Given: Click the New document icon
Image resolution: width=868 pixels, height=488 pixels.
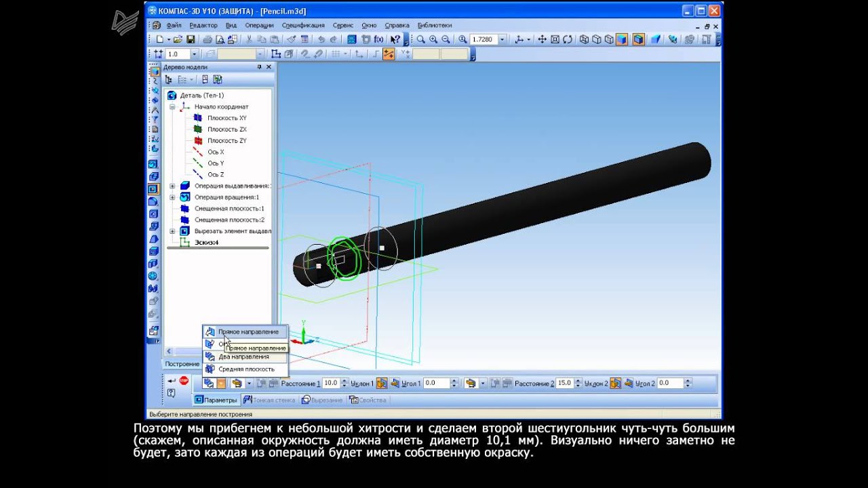Looking at the screenshot, I should [160, 39].
